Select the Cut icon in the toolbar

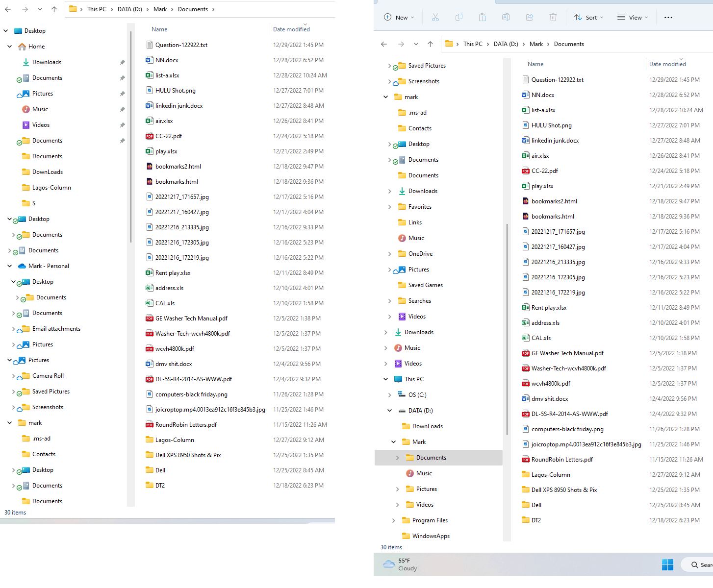(x=435, y=17)
